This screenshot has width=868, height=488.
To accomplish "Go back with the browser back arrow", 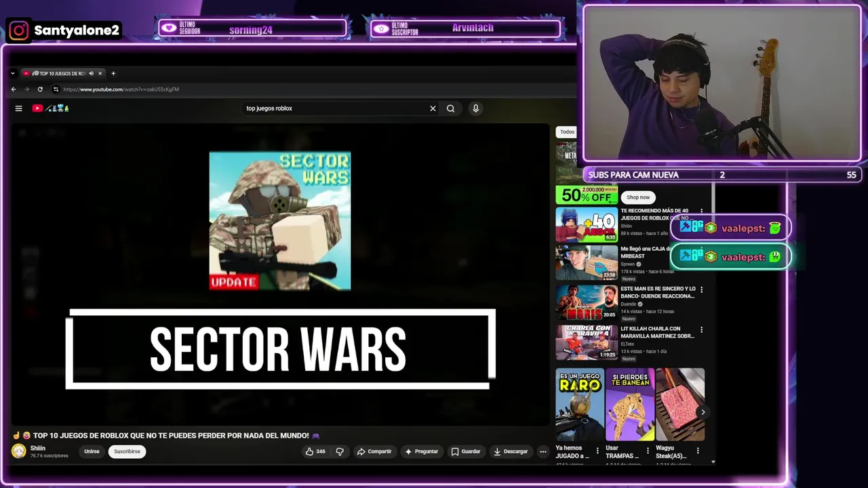I will coord(14,89).
